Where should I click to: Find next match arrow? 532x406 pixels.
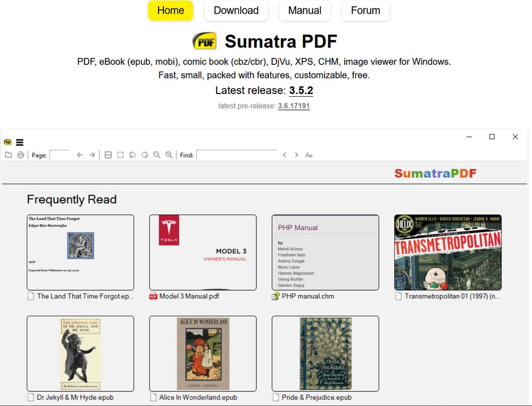pyautogui.click(x=296, y=155)
